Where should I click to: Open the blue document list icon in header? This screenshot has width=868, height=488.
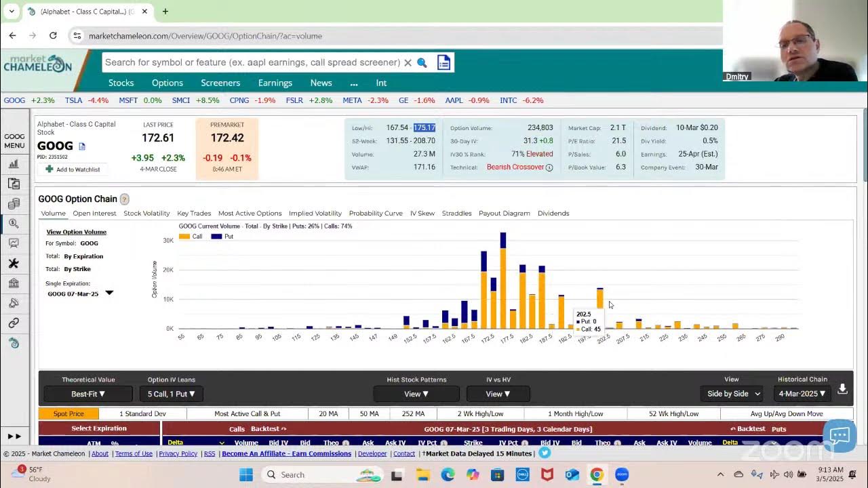[443, 62]
